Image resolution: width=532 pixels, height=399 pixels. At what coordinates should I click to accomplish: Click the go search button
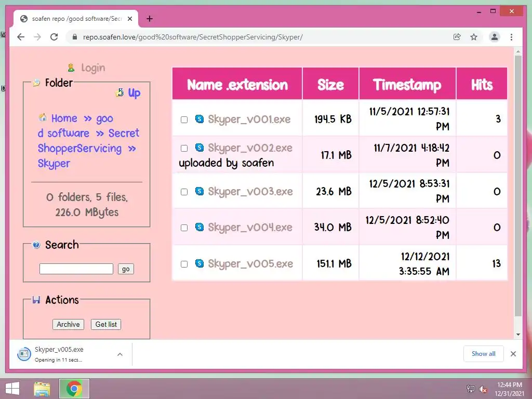coord(126,269)
